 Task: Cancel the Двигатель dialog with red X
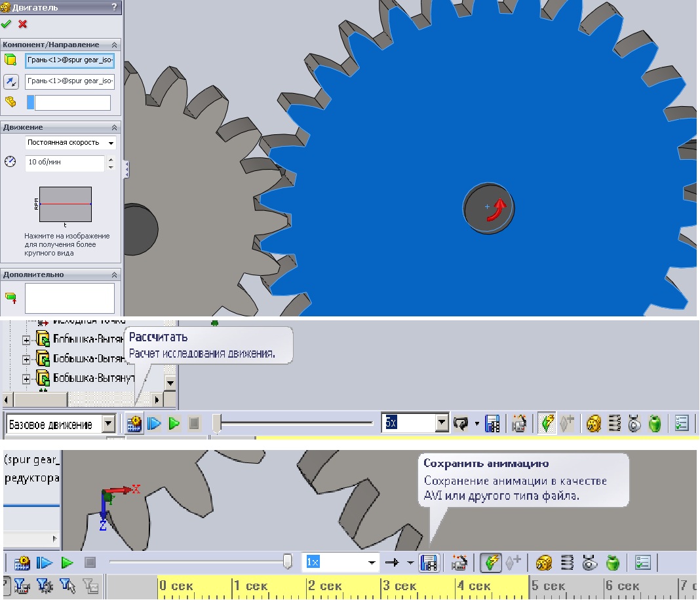[22, 24]
